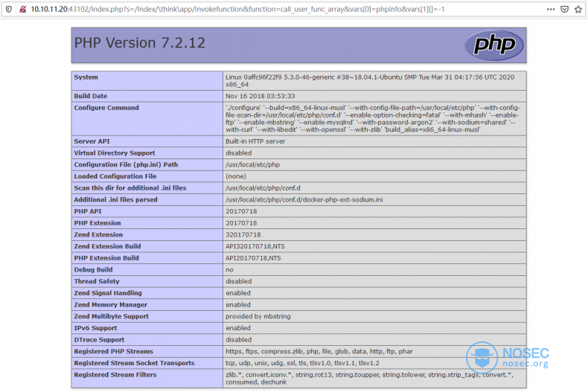Click the 'Nov 16 2018 03:53:33' value

click(x=261, y=96)
